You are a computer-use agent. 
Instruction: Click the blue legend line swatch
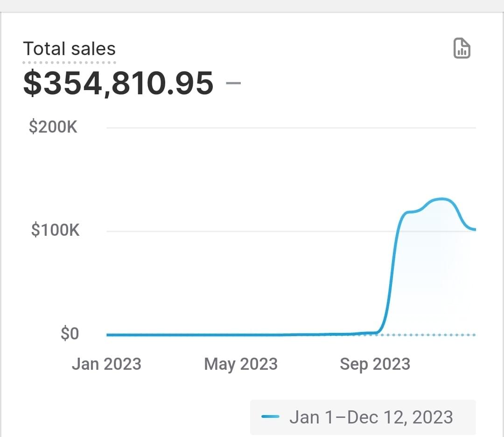click(x=271, y=417)
